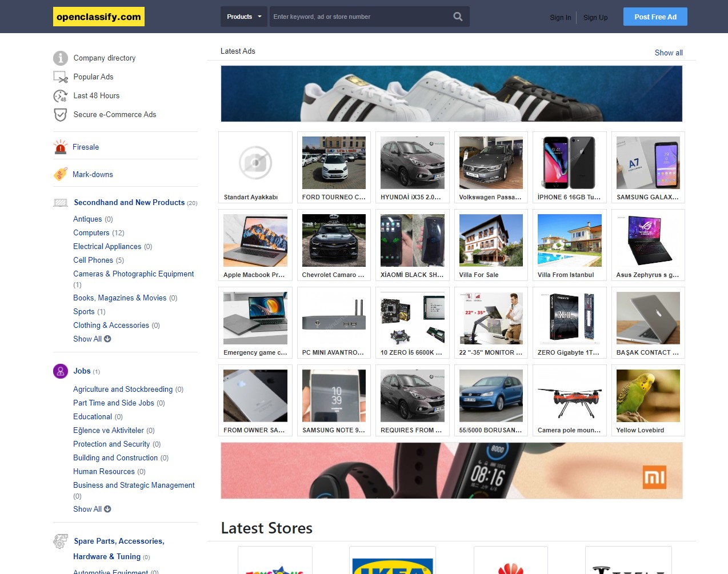Open Company directory info icon

[61, 58]
